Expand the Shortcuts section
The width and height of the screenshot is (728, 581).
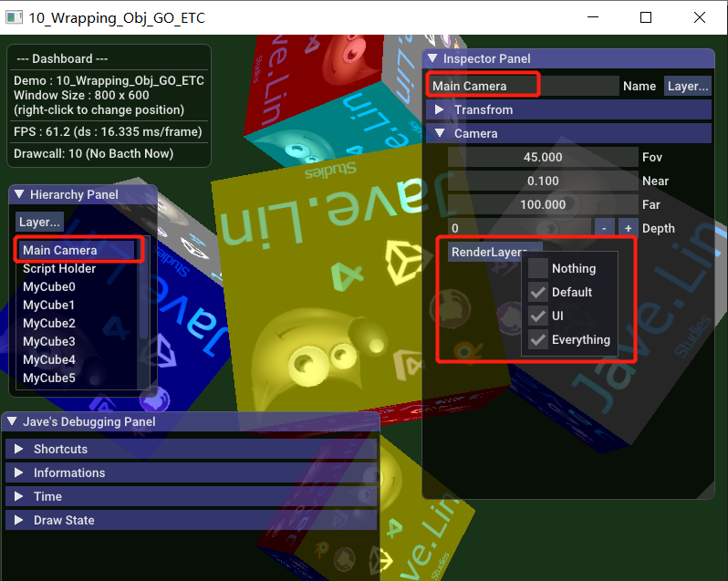(191, 449)
